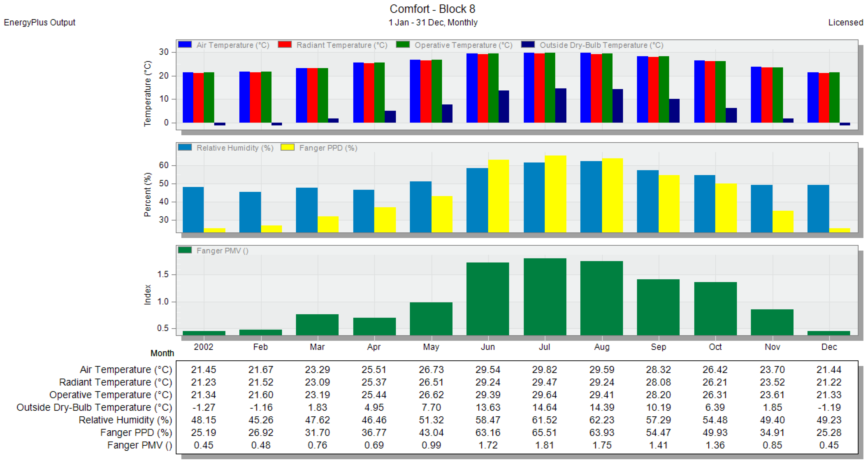
Task: Click the Radiant Temperature red legend swatch
Action: [x=285, y=44]
